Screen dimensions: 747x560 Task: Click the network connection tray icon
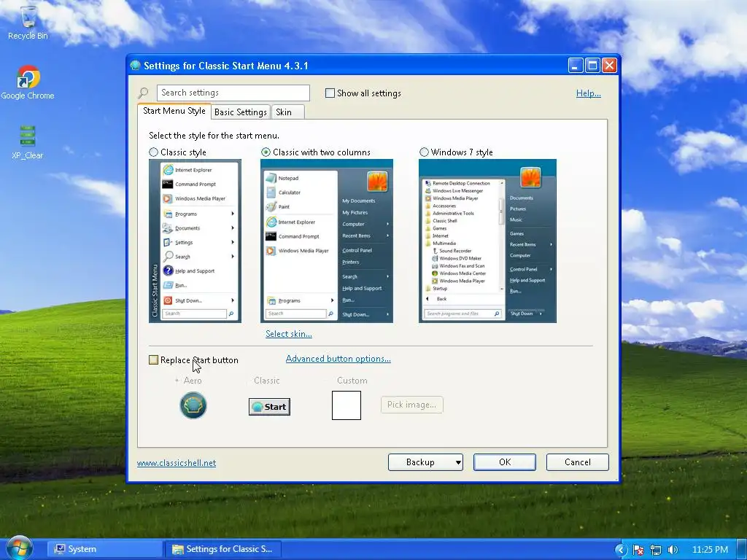click(656, 550)
